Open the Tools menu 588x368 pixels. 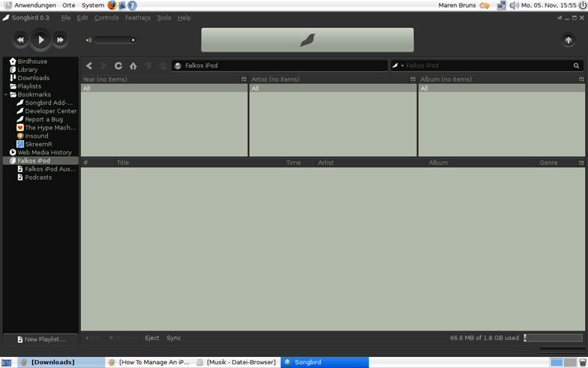click(164, 18)
